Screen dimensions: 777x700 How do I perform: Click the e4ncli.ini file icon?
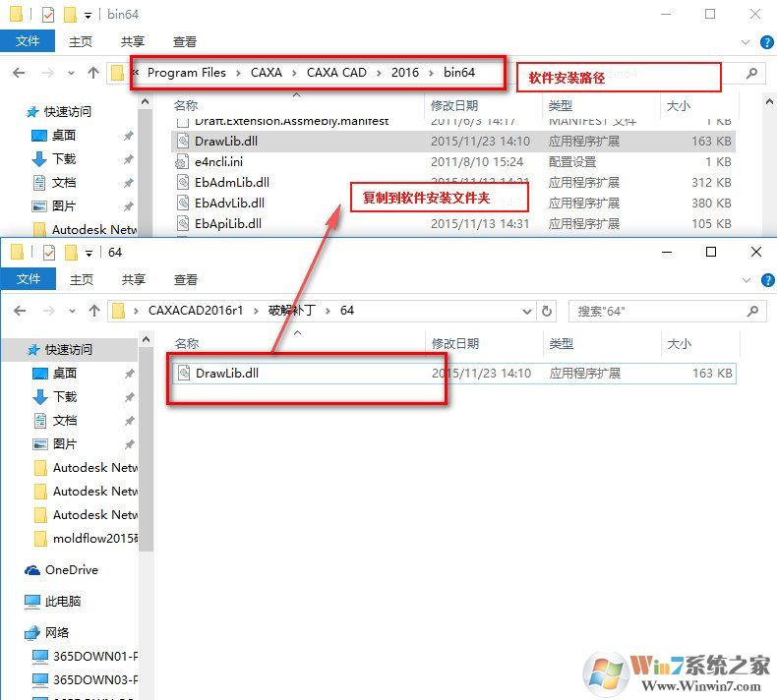point(183,162)
